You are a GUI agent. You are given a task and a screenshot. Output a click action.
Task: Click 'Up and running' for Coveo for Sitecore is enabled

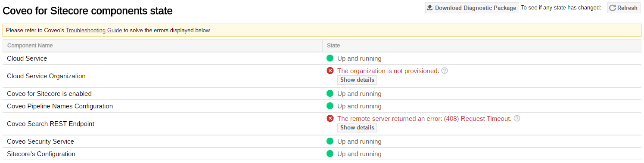[x=359, y=94]
